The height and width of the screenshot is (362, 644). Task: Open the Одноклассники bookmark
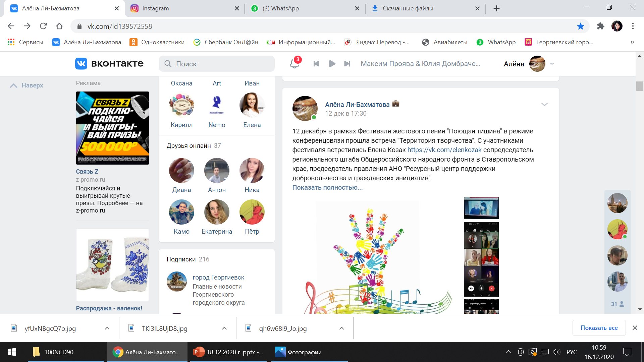click(157, 42)
